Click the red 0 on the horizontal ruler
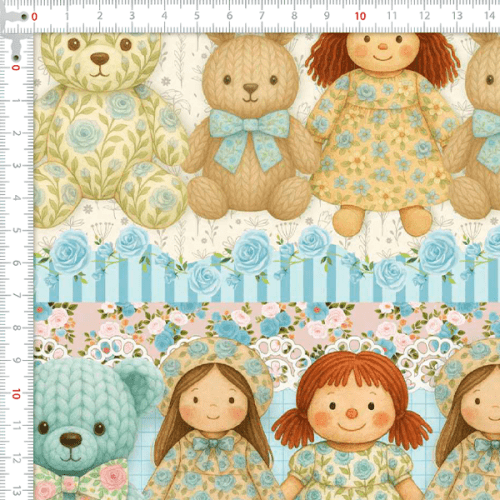Viewport: 500px width, 500px height. pos(34,16)
